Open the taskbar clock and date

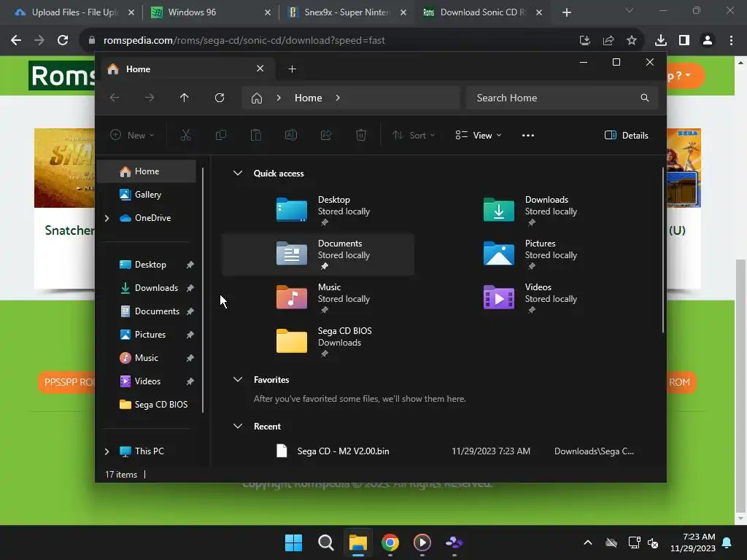[x=693, y=542]
